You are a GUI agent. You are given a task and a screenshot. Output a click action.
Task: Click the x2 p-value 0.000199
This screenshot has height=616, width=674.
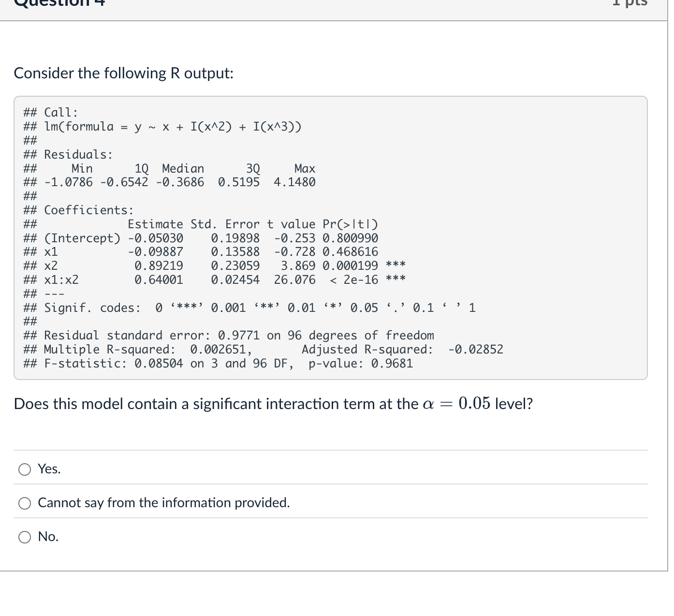click(x=351, y=266)
